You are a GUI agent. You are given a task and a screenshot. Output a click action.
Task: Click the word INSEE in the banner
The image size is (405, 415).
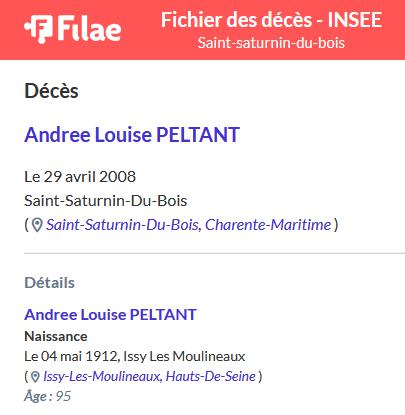[355, 20]
